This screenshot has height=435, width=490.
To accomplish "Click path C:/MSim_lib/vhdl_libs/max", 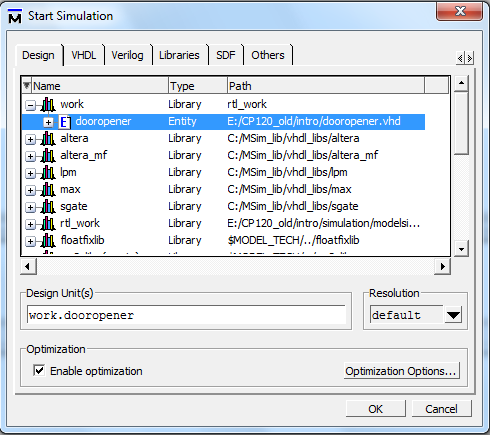I will (x=289, y=189).
